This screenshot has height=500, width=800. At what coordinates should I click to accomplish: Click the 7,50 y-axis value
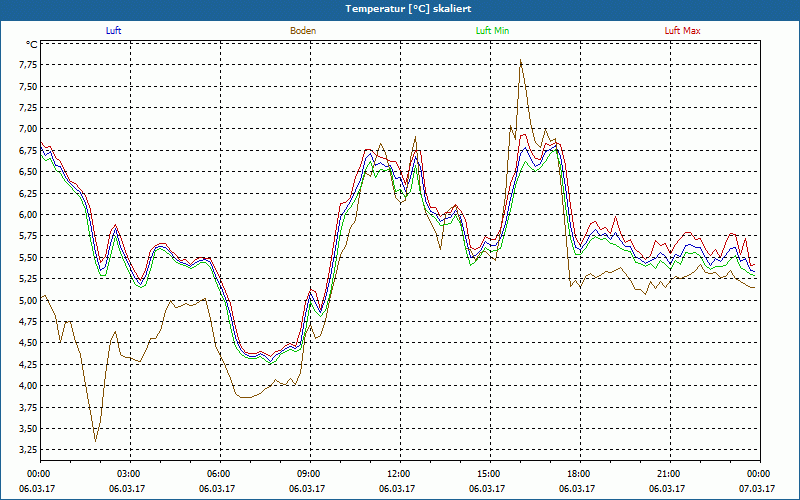[28, 86]
